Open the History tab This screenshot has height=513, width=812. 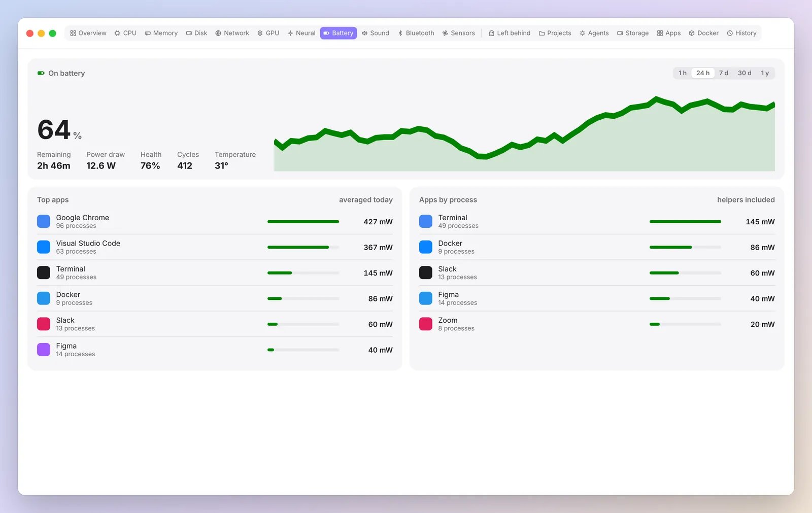(x=742, y=33)
